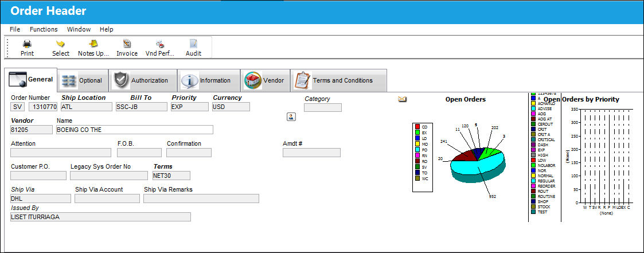Click the Audit toolbar icon
Viewport: 644px width, 253px height.
coord(193,44)
